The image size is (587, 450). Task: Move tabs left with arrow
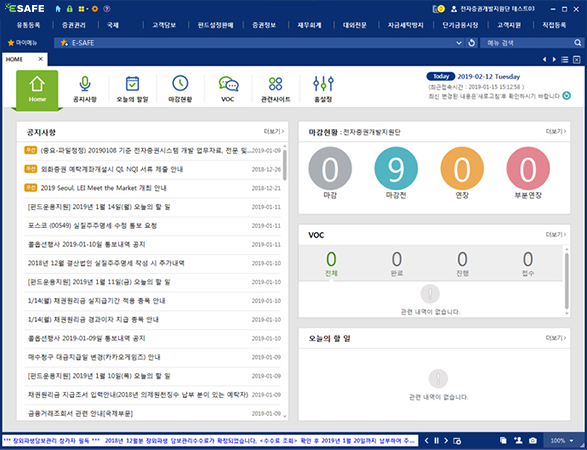tap(545, 60)
